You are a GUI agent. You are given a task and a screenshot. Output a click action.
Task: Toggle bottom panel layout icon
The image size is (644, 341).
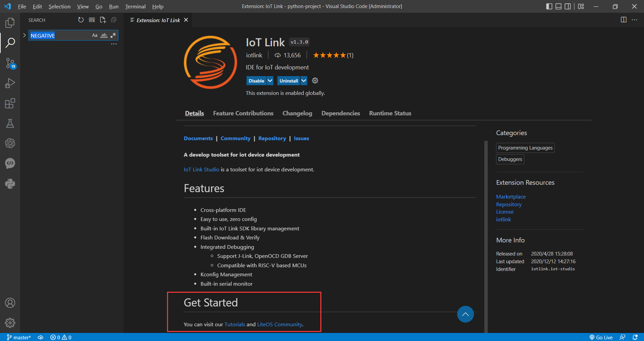558,6
